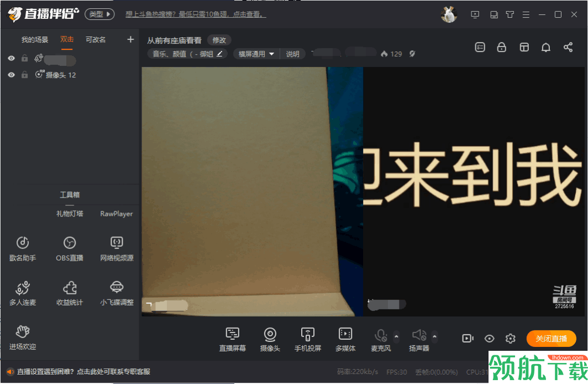Click the 说明 explanation button
Screen dimensions: 588x384
292,54
